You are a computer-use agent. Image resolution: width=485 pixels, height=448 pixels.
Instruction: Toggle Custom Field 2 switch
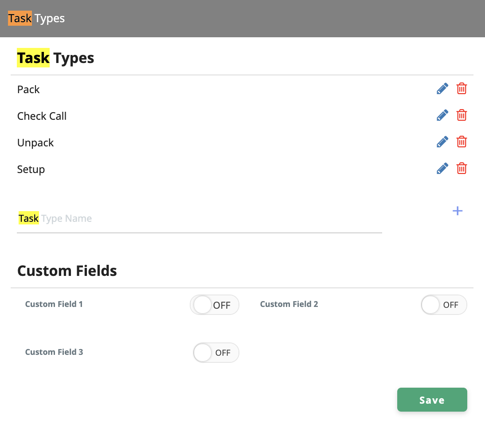click(x=444, y=305)
